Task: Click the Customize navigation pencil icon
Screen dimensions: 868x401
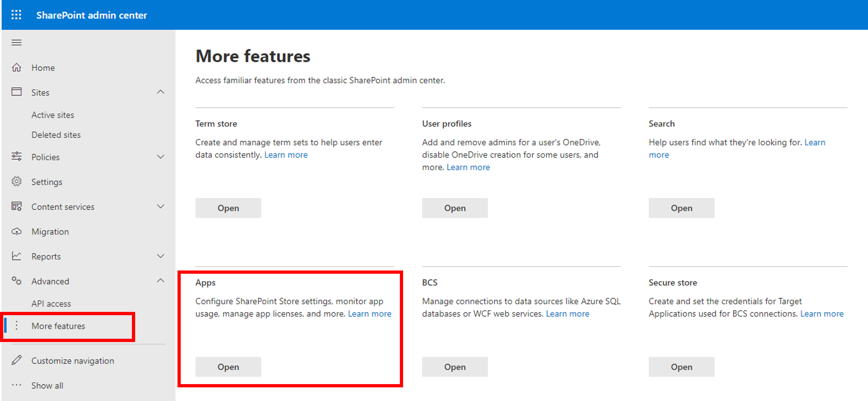Action: 16,360
